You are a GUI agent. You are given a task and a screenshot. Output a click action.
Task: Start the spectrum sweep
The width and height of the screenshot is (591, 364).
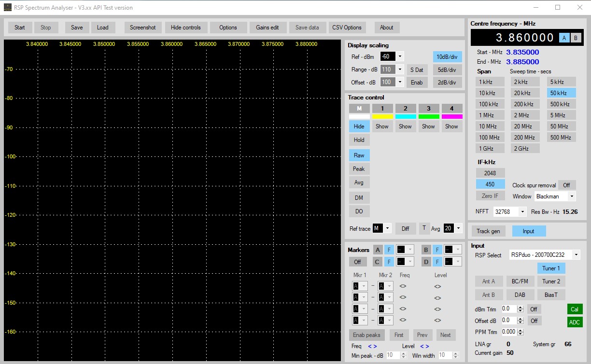pyautogui.click(x=19, y=28)
